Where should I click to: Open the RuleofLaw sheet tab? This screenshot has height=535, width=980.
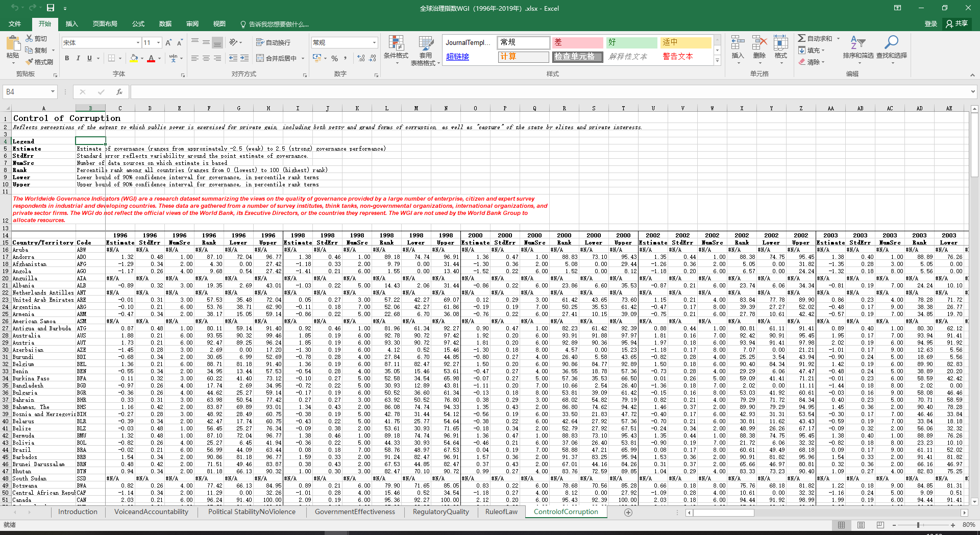[501, 512]
